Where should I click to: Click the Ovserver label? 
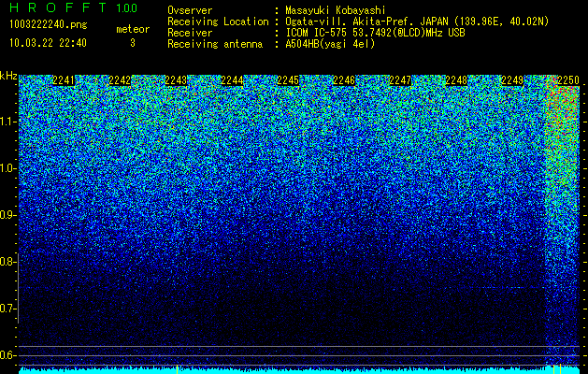click(x=190, y=10)
